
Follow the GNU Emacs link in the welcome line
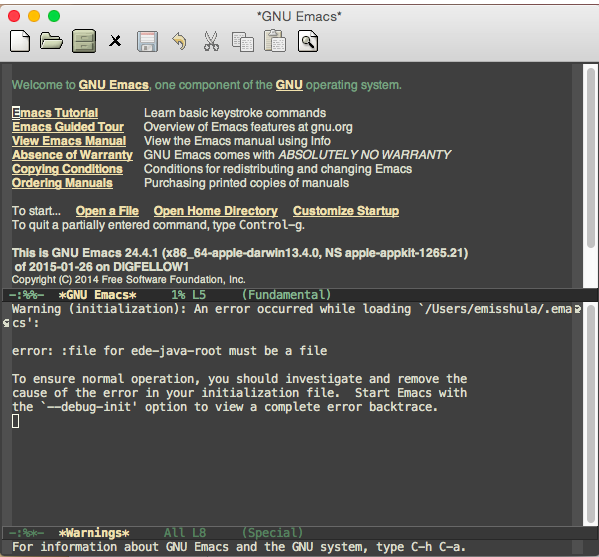click(114, 85)
